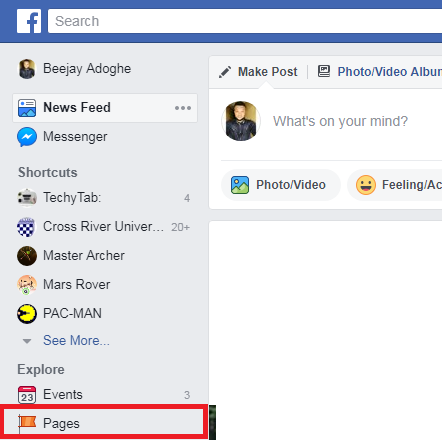Image resolution: width=442 pixels, height=440 pixels.
Task: Click the Photo/Video picture icon
Action: click(240, 185)
